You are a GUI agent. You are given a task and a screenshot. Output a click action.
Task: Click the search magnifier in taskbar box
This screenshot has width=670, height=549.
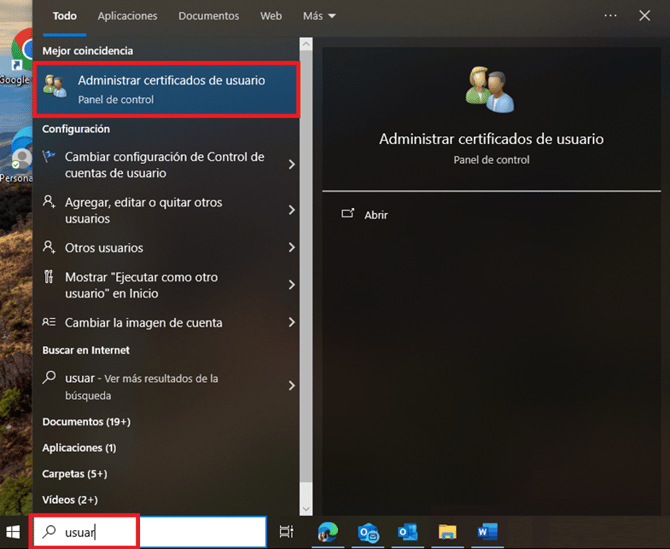[x=49, y=532]
